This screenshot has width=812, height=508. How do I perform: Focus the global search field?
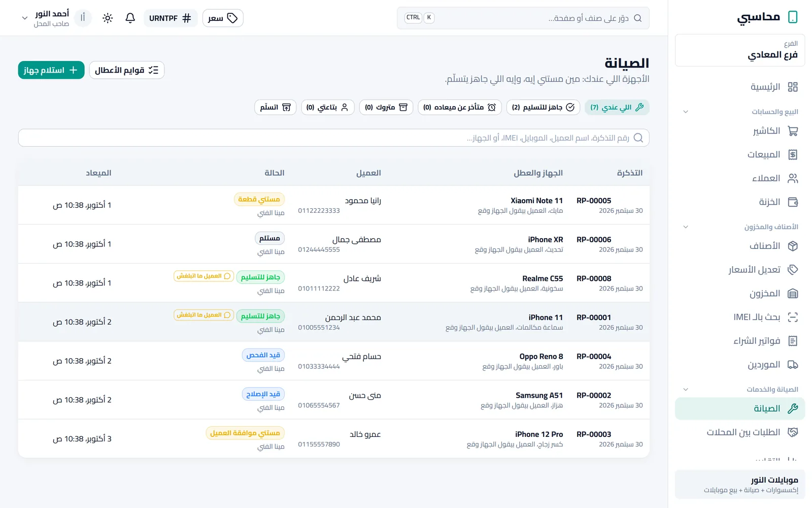click(523, 18)
